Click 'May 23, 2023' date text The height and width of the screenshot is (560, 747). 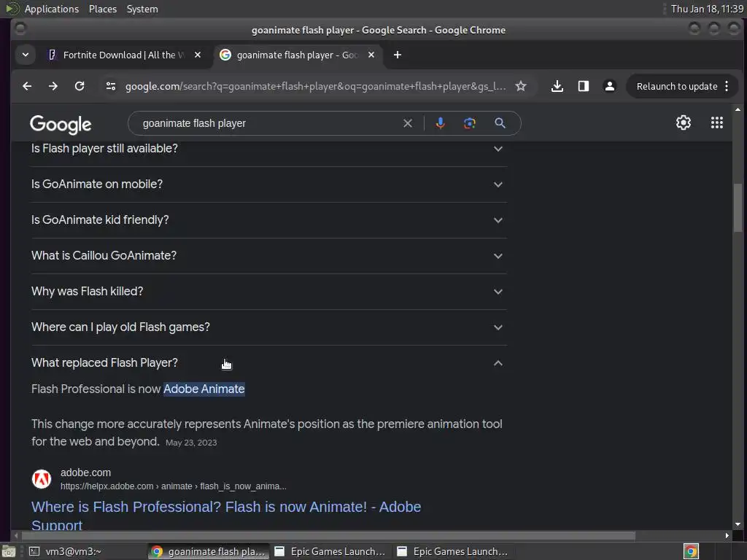click(x=191, y=443)
